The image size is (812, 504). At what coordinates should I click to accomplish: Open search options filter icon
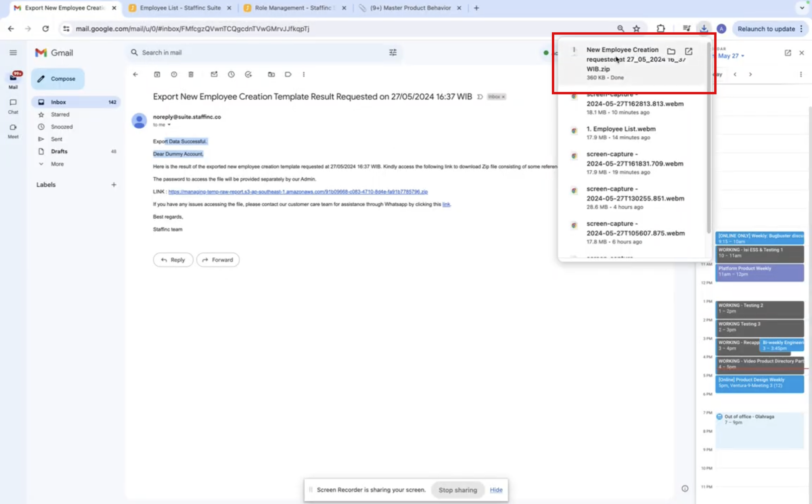coord(393,52)
